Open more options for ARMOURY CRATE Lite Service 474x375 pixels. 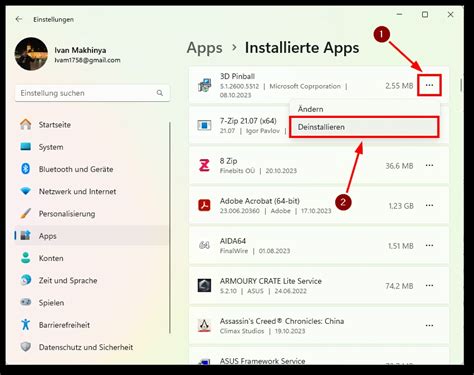coord(429,285)
